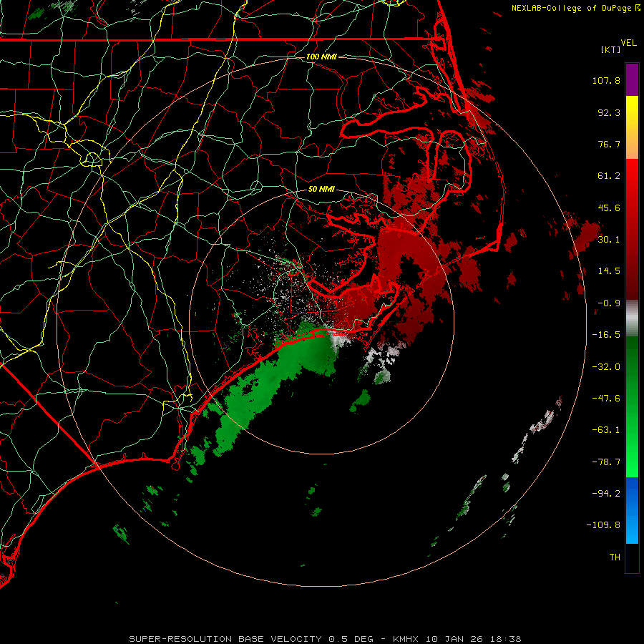
Task: Click the -0.9 velocity scale value
Action: (x=609, y=303)
